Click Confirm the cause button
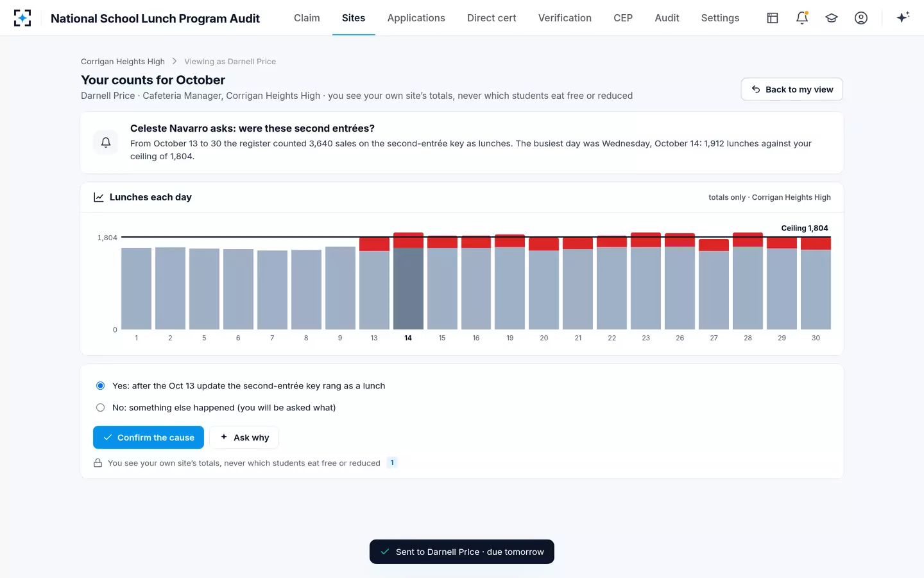The width and height of the screenshot is (924, 578). click(148, 437)
